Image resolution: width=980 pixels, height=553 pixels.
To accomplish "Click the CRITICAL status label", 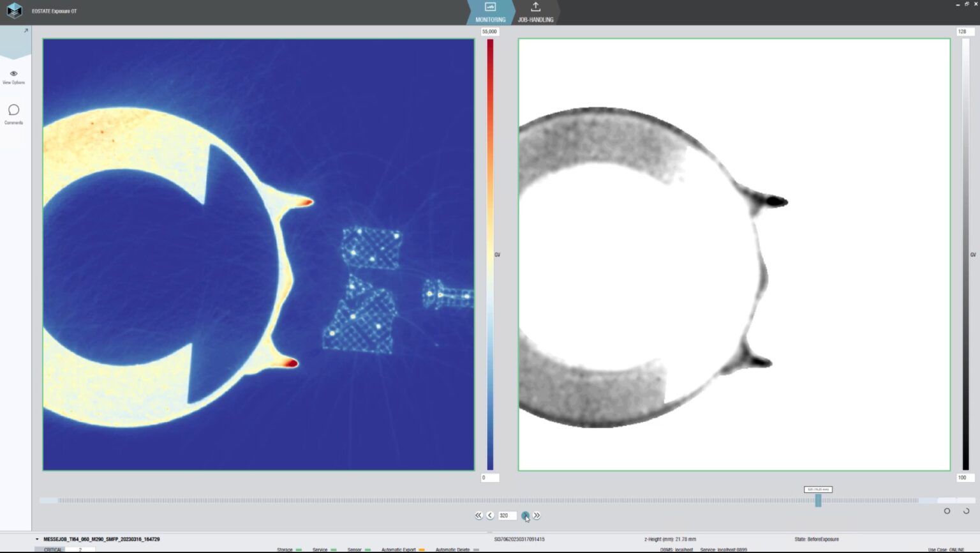I will click(53, 550).
